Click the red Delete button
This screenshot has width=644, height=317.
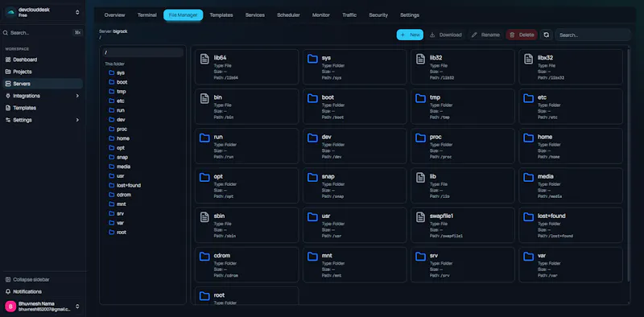click(522, 35)
